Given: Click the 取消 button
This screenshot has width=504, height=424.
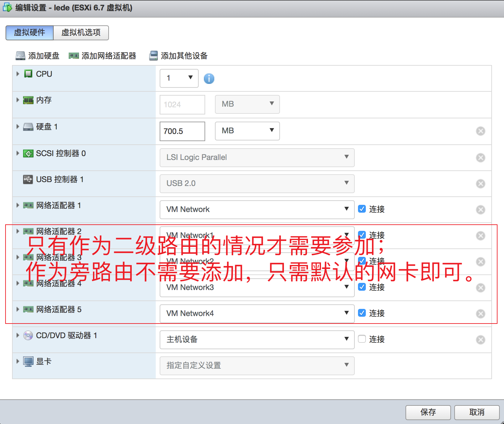Looking at the screenshot, I should (x=477, y=412).
